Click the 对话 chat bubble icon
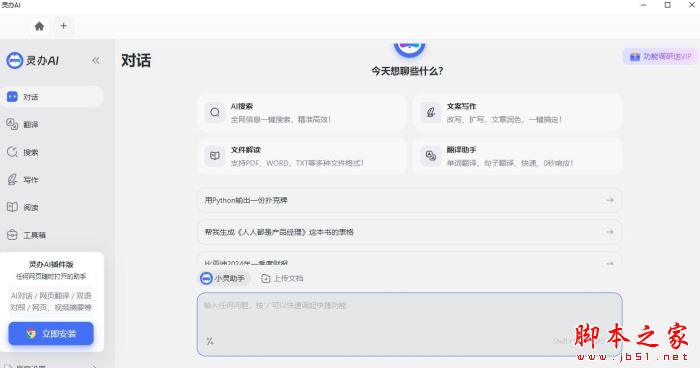Viewport: 700px width, 368px height. [12, 97]
